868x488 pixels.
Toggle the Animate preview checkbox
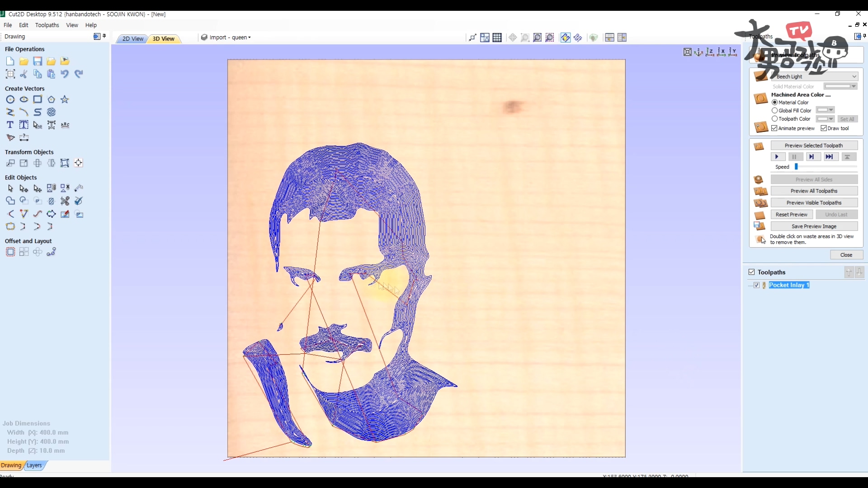point(774,128)
